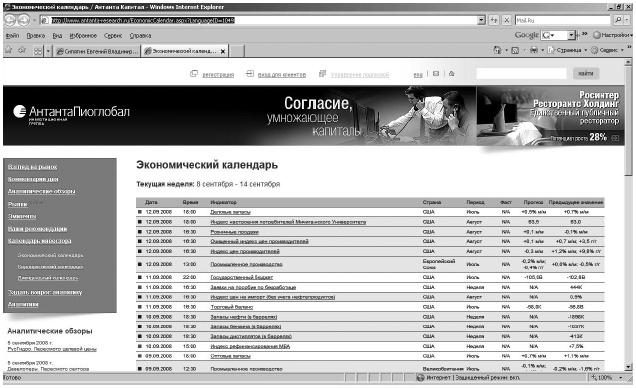636x388 pixels.
Task: Open the Избранное menu
Action: click(x=83, y=36)
